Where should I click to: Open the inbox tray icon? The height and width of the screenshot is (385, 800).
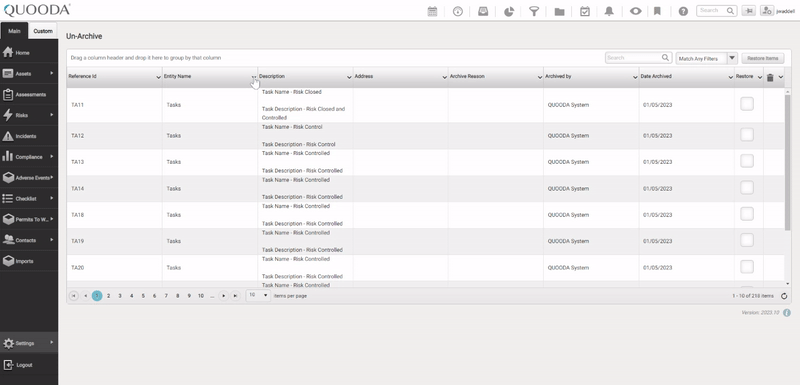(483, 11)
